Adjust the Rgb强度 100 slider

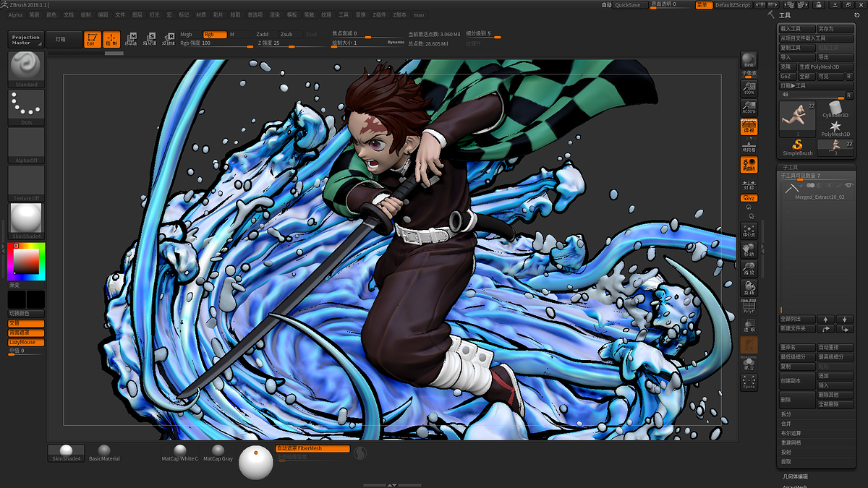216,43
